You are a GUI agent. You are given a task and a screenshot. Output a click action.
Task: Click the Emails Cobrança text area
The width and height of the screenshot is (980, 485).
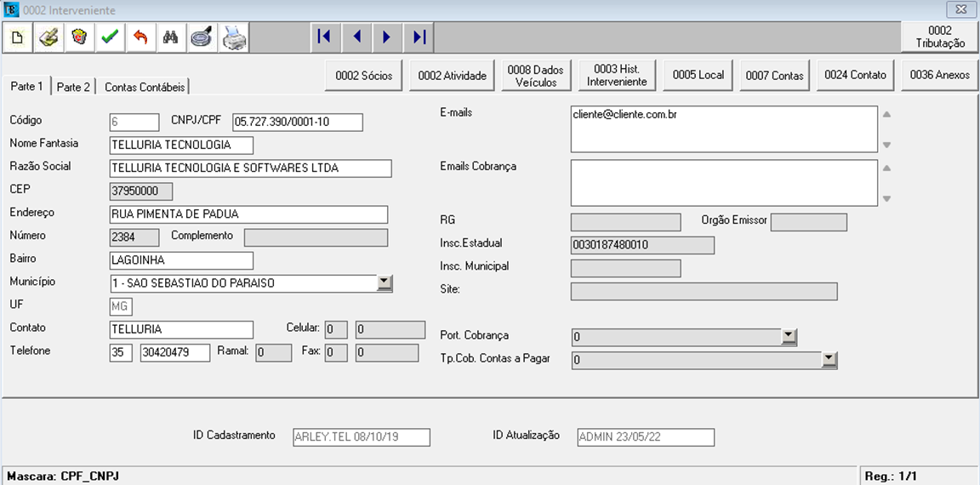(x=724, y=182)
